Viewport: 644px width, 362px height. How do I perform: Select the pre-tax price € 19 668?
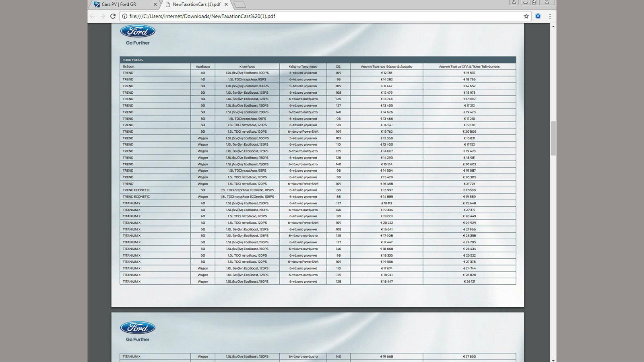coord(386,356)
